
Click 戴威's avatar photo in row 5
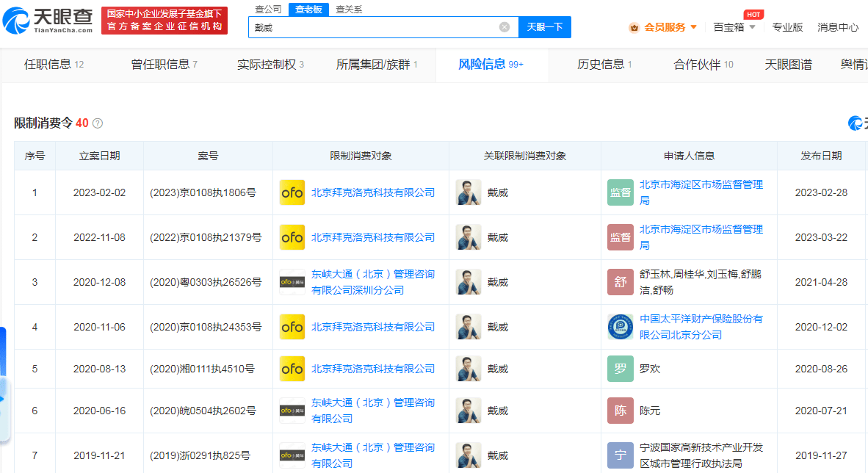(469, 369)
